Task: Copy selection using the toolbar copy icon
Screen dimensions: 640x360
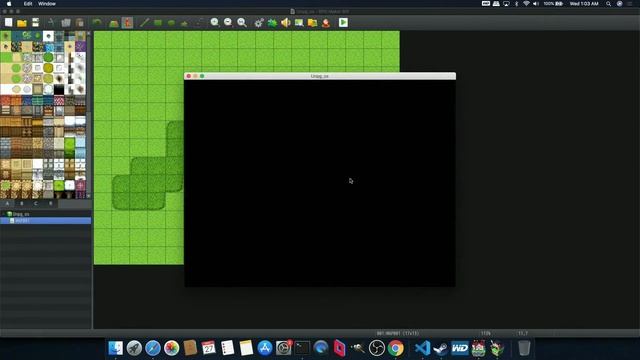Action: tap(66, 22)
